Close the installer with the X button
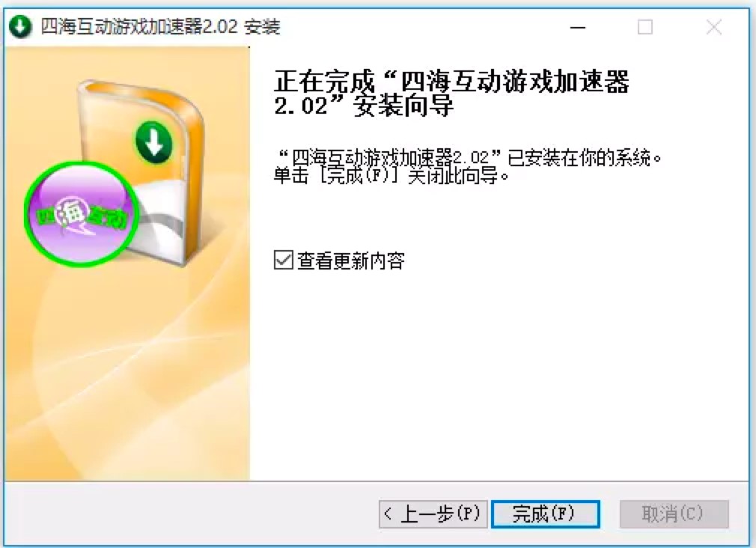756x548 pixels. [x=713, y=27]
